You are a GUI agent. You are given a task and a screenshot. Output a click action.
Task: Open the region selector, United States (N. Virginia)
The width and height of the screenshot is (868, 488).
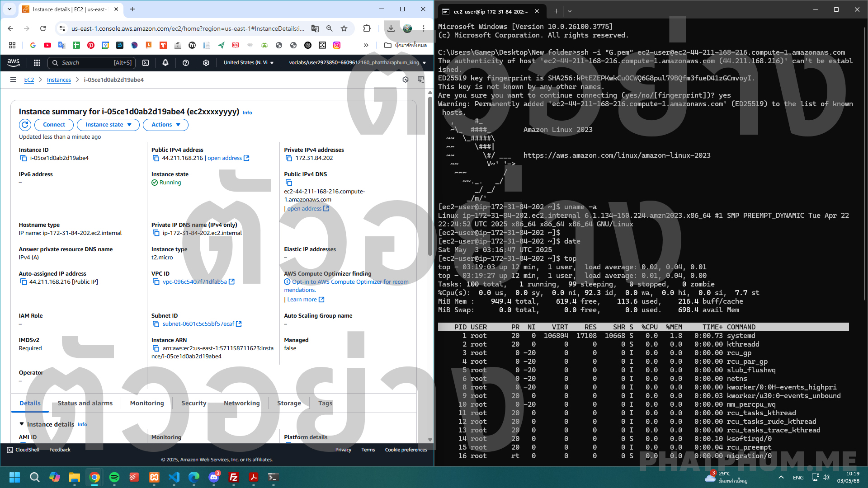(x=248, y=63)
